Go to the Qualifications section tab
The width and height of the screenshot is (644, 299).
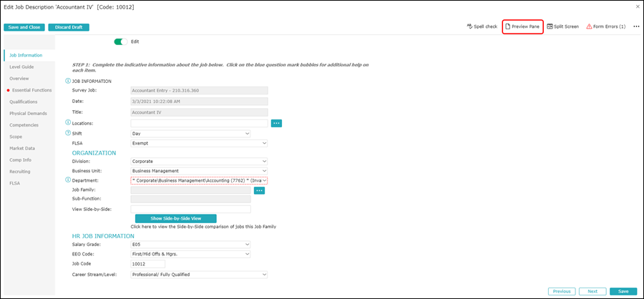tap(24, 102)
